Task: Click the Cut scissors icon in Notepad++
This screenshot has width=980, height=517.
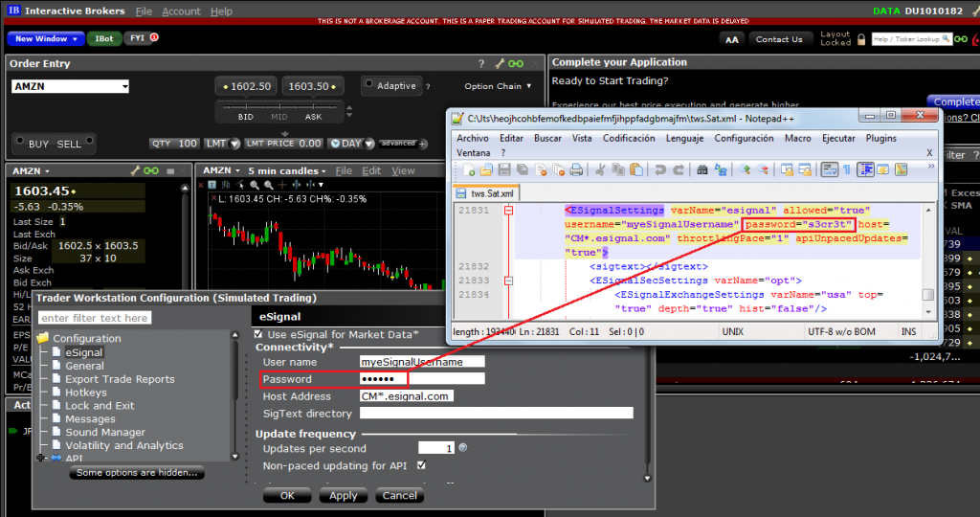Action: coord(600,169)
